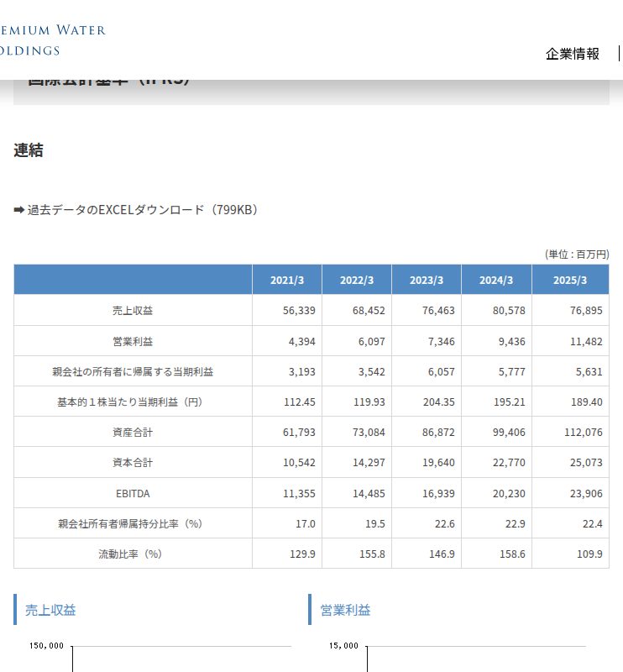This screenshot has height=672, width=623.
Task: Click the 25,073 total equity cell
Action: click(570, 463)
